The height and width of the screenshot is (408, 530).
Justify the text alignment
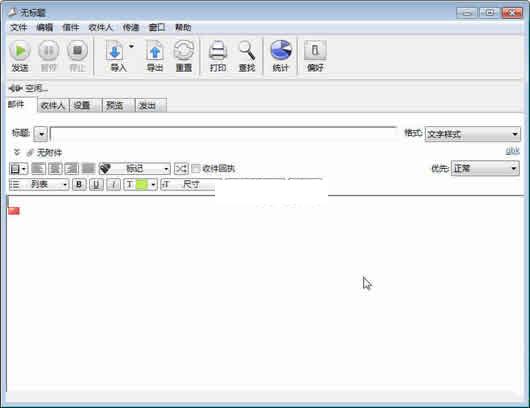click(88, 168)
